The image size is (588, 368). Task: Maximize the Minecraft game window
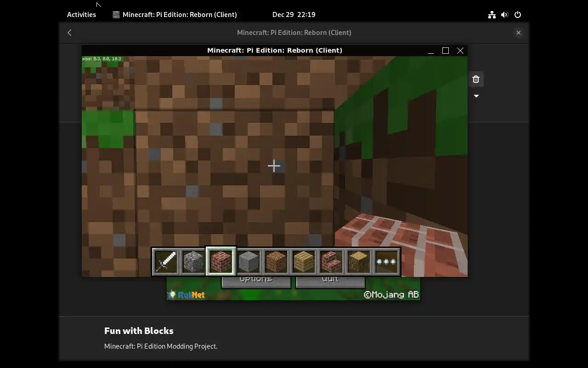[446, 51]
